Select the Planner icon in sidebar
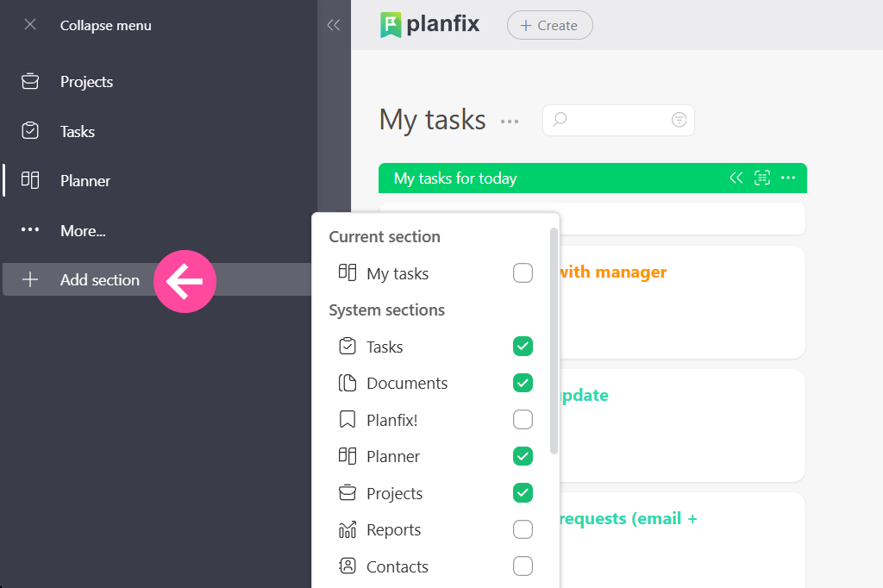 [x=30, y=180]
